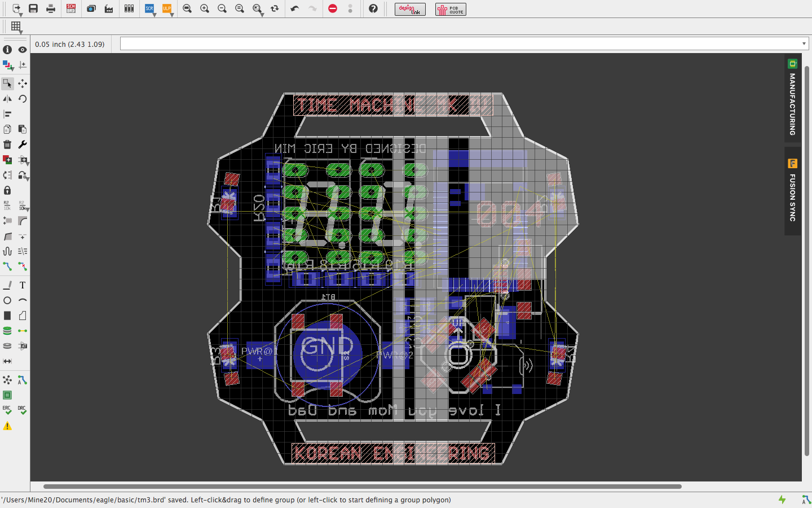The image size is (812, 508).
Task: Open the command line history dropdown
Action: (804, 44)
